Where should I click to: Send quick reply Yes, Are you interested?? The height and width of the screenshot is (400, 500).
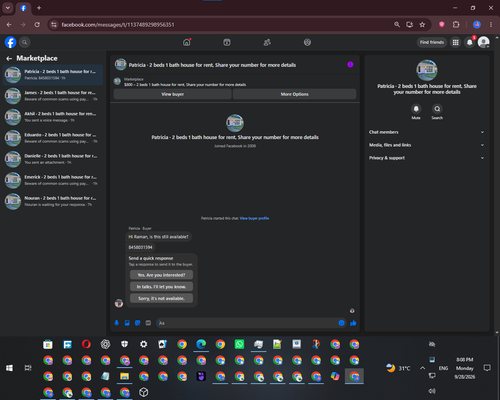[x=161, y=275]
